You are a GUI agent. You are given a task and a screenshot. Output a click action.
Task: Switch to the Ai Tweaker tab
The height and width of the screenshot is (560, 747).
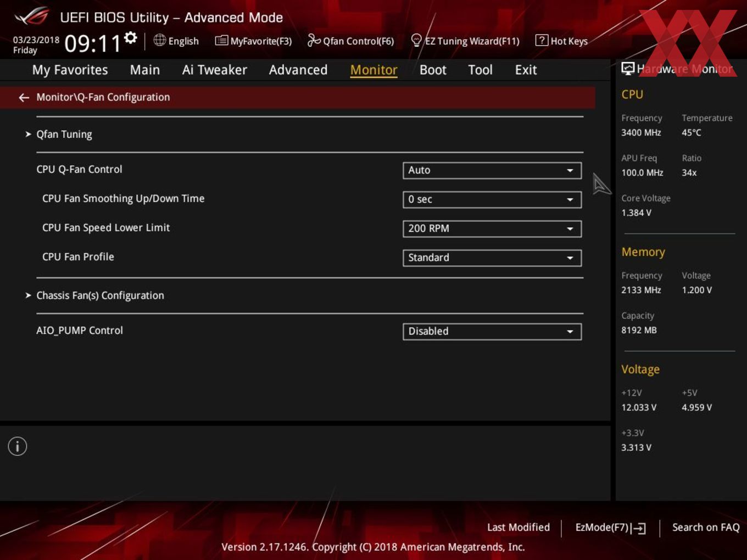pyautogui.click(x=214, y=70)
